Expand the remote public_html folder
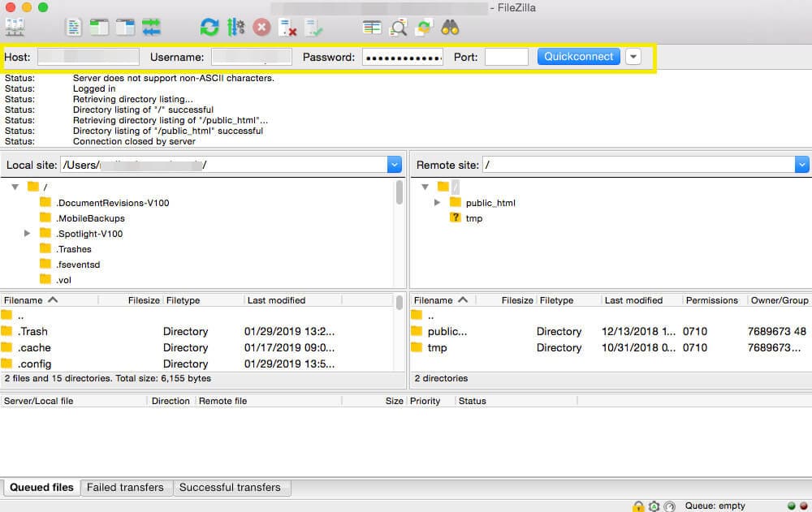The height and width of the screenshot is (512, 812). tap(438, 202)
